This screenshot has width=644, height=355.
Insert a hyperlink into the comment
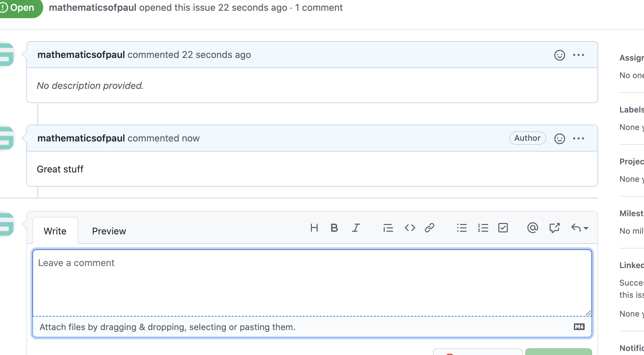429,228
